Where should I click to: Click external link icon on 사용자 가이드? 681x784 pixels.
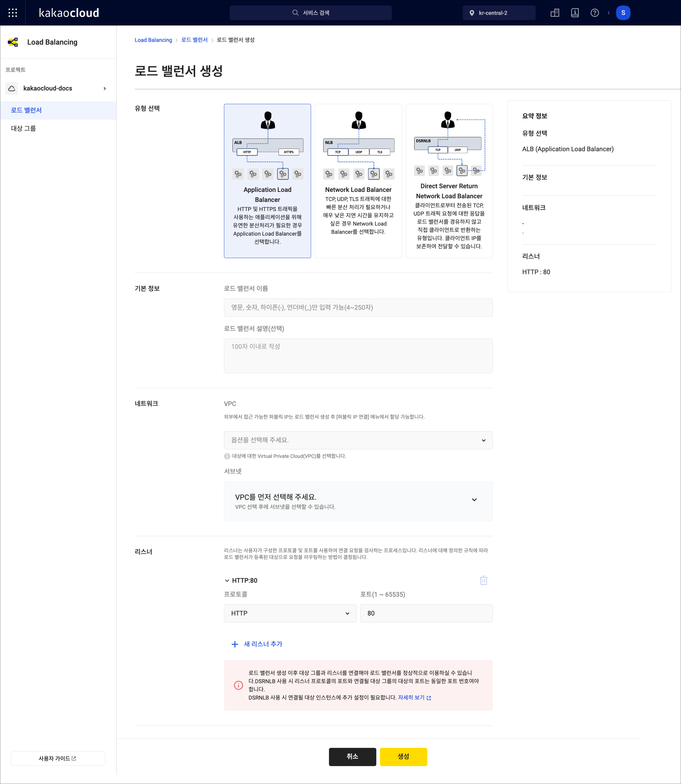click(74, 758)
